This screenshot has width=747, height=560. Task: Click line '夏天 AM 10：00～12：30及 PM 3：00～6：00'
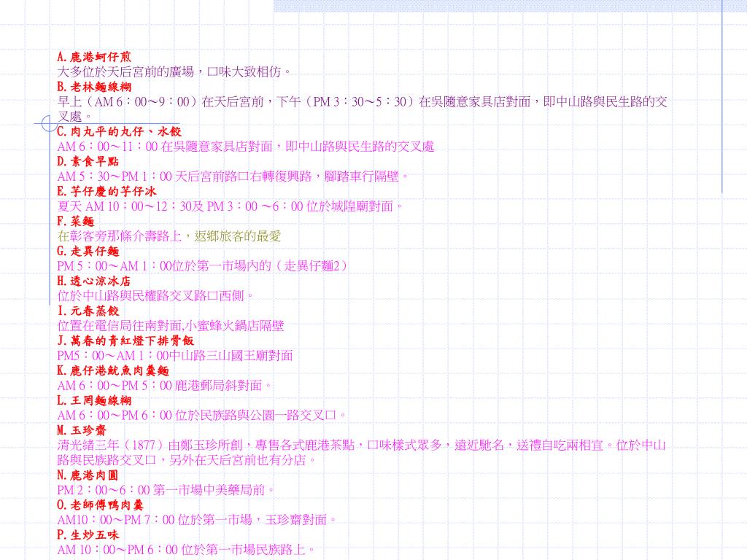230,206
